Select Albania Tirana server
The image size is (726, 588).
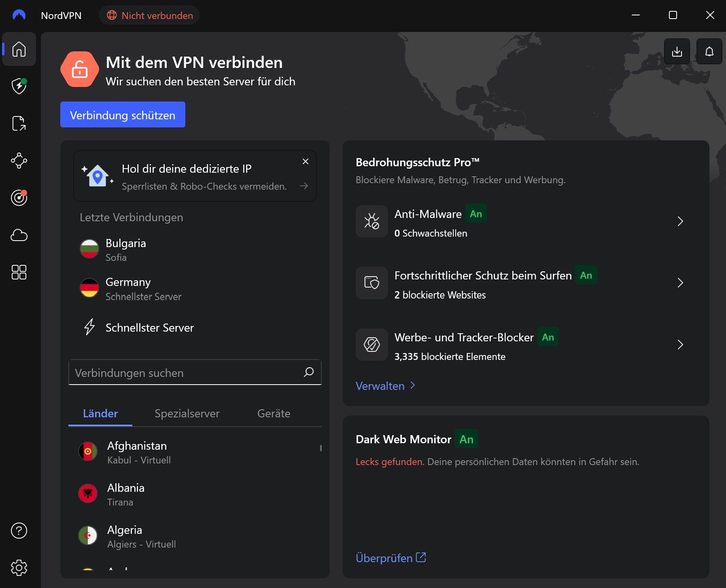tap(195, 494)
